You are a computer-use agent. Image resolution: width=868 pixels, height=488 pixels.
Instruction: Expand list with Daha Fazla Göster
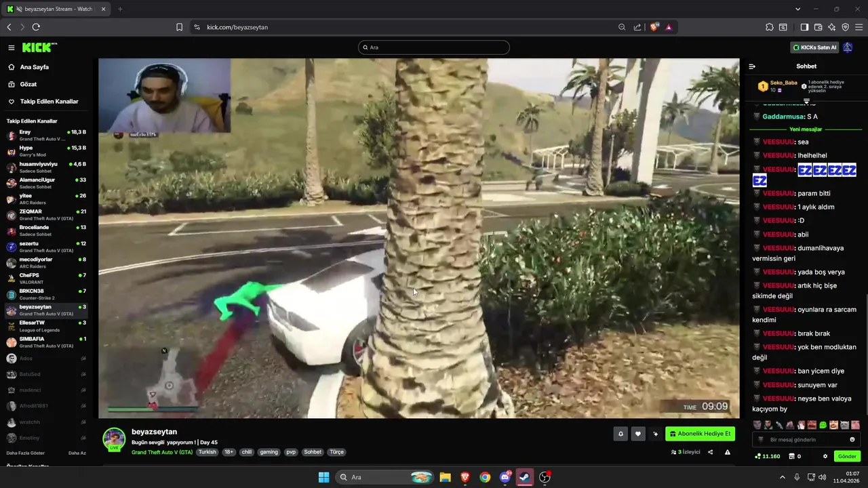click(26, 453)
